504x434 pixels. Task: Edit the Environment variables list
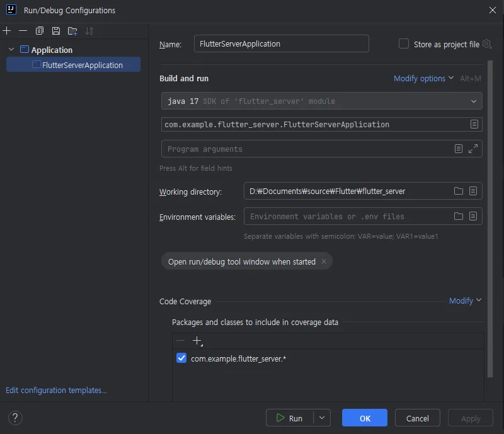click(473, 216)
